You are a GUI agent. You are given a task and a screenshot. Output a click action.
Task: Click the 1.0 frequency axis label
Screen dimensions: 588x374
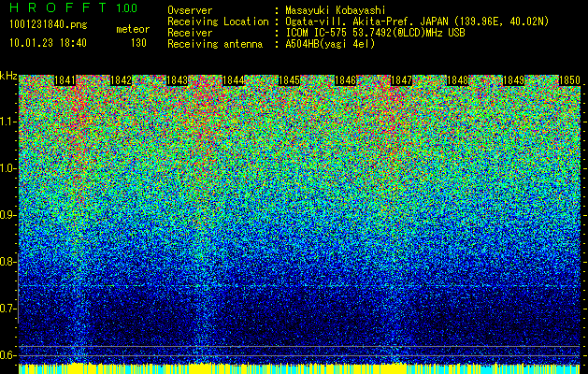(8, 168)
